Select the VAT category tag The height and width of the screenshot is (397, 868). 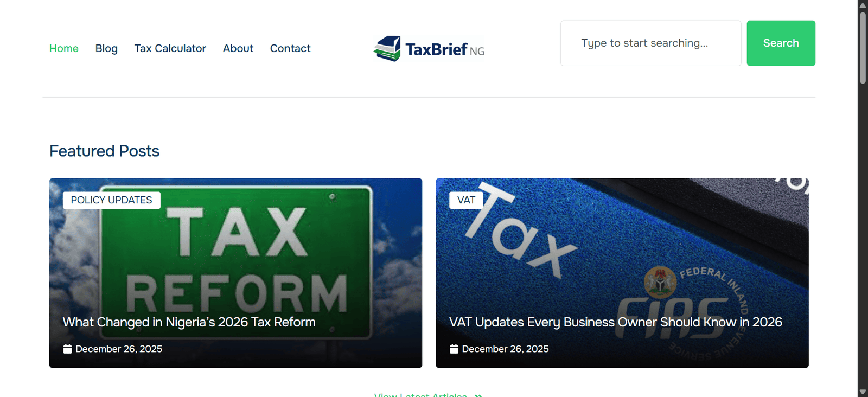click(466, 200)
